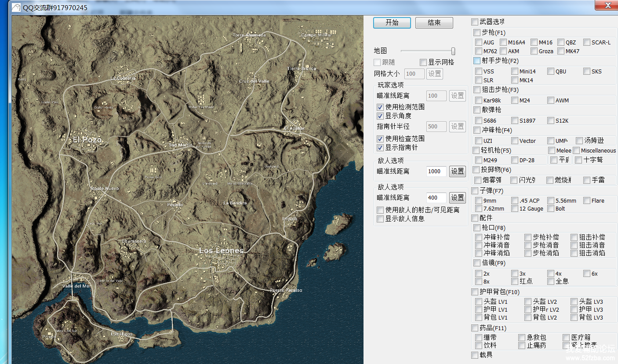Click 设置 next to the 400 aim distance
This screenshot has width=618, height=364.
click(x=458, y=198)
